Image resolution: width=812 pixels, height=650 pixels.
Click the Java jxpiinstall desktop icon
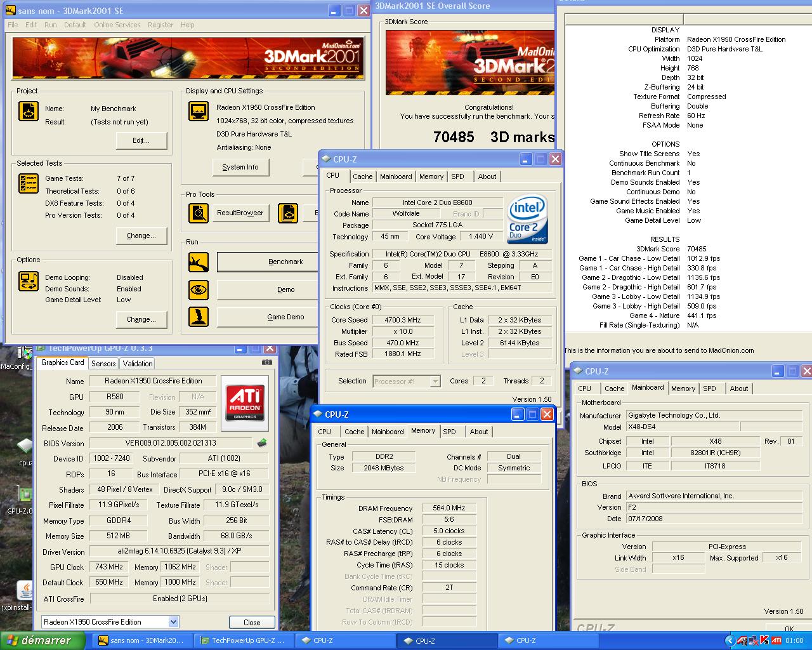[x=25, y=590]
